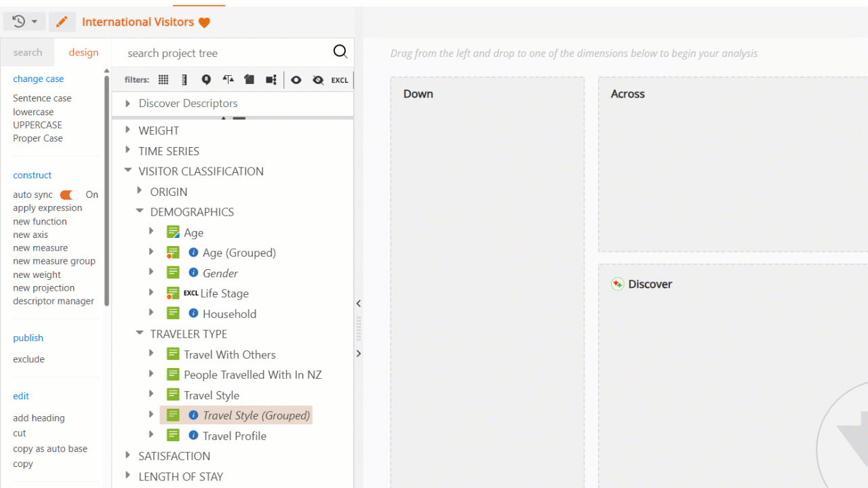Expand the Age variable arrow
Image resolution: width=868 pixels, height=488 pixels.
click(x=151, y=232)
